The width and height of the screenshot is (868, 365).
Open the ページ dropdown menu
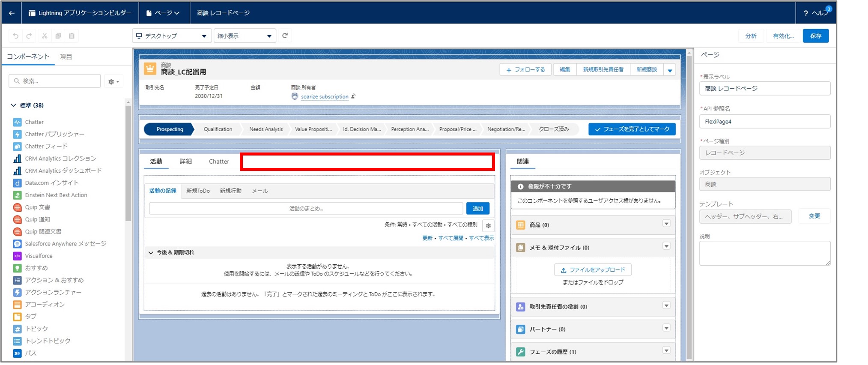pos(163,13)
